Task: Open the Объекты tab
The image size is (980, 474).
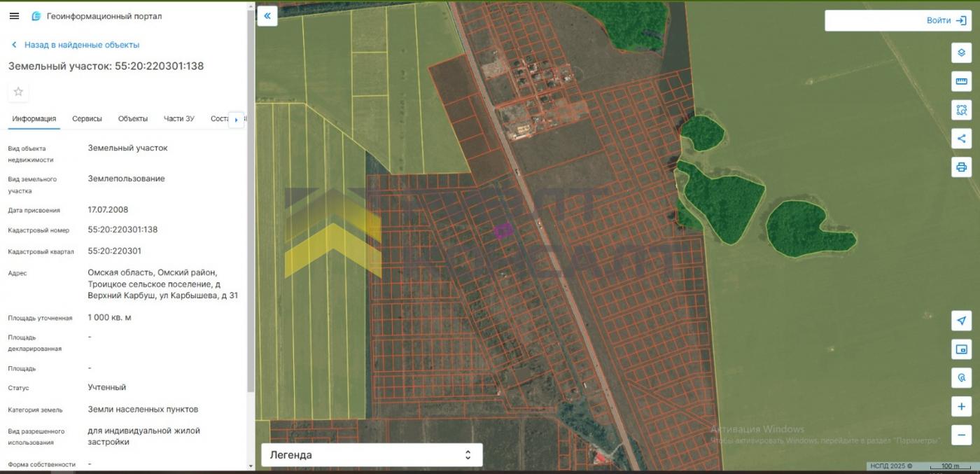Action: [x=133, y=119]
